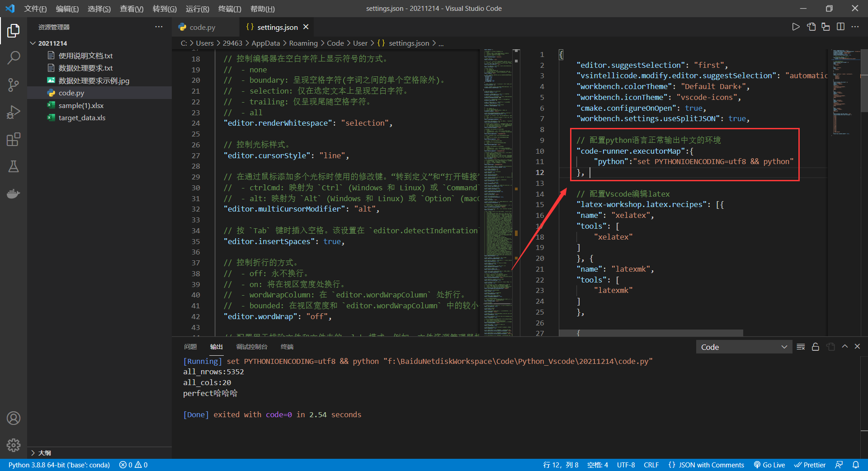This screenshot has width=868, height=471.
Task: Open 使用说明文档.txt file
Action: 99,56
